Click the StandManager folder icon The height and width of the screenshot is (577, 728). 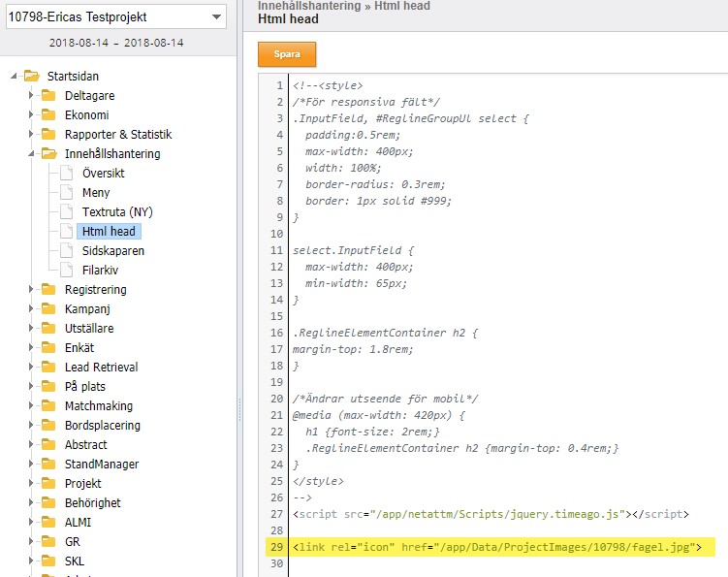(48, 465)
